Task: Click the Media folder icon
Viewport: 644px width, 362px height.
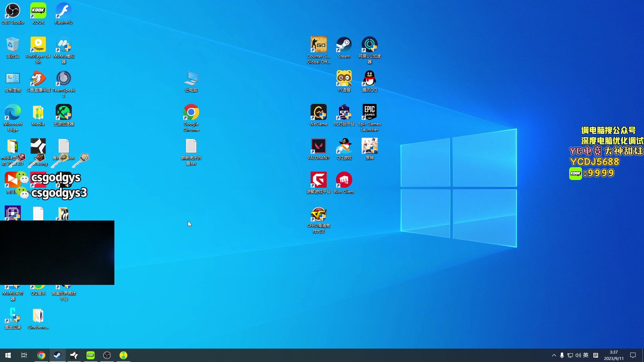Action: 38,115
